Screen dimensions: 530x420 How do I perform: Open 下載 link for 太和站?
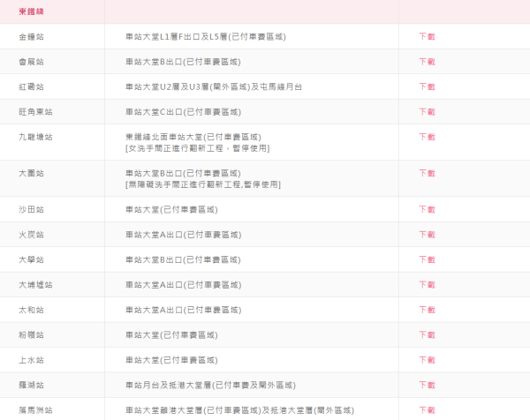coord(427,310)
